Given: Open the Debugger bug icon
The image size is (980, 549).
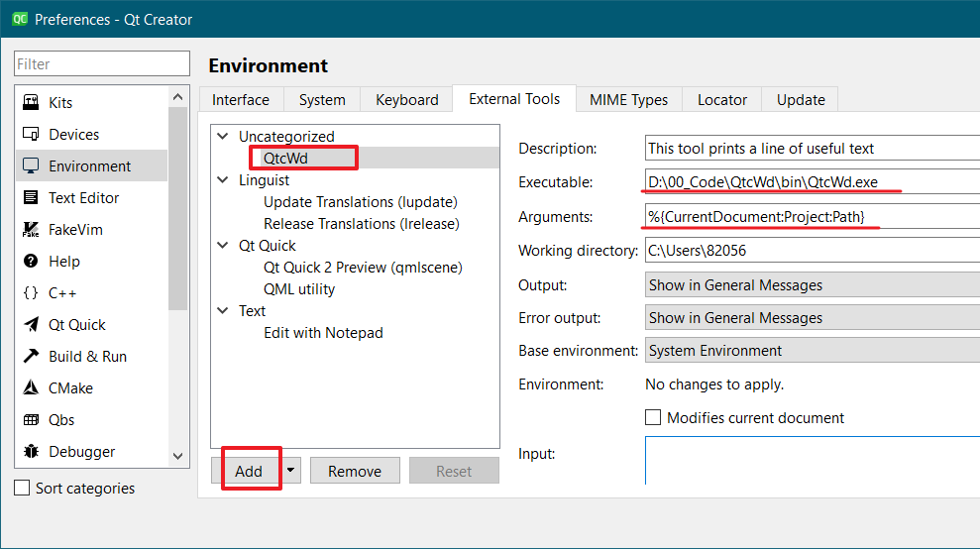Looking at the screenshot, I should click(31, 452).
